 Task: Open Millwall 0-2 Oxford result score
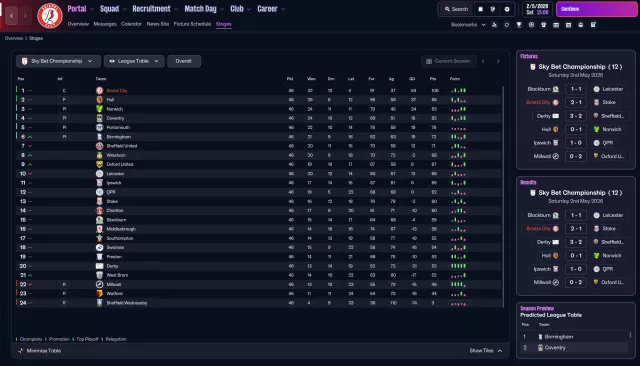point(576,282)
